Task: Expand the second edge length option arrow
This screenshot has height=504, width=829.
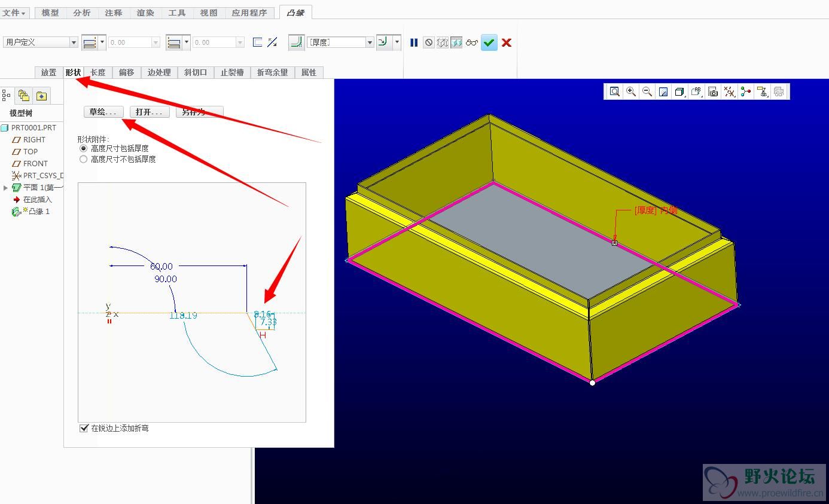Action: pyautogui.click(x=187, y=42)
